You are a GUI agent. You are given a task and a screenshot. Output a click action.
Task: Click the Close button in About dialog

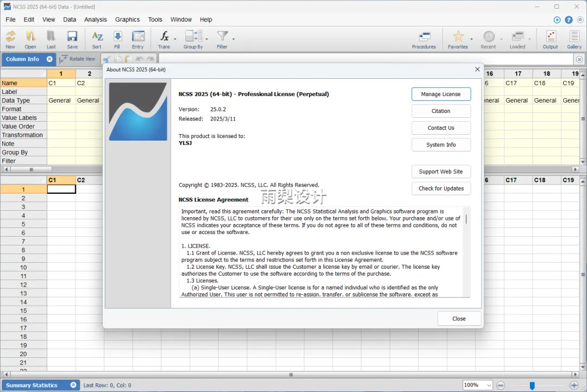459,319
